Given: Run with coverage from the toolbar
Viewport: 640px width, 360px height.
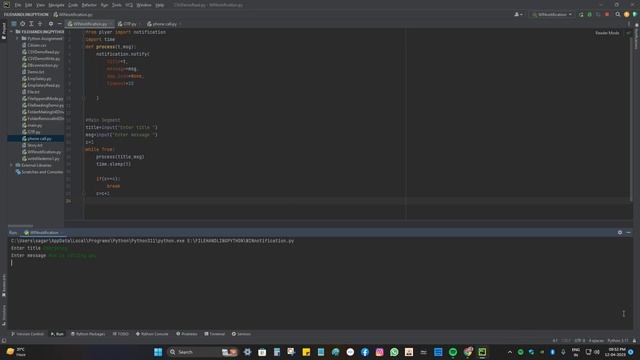Looking at the screenshot, I should [598, 14].
